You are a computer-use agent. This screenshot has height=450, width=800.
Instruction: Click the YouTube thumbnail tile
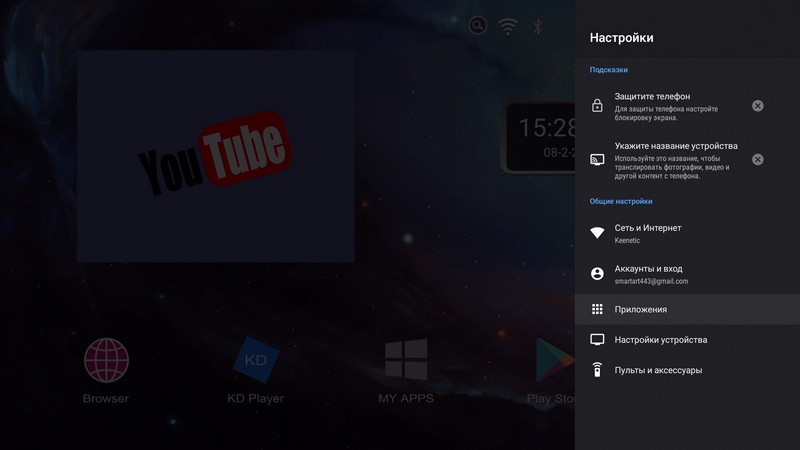click(215, 156)
